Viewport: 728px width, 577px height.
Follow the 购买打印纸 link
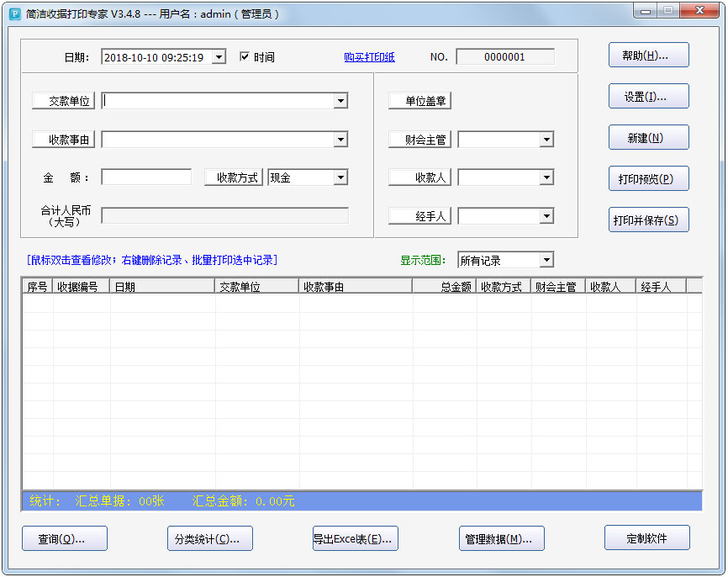coord(370,57)
